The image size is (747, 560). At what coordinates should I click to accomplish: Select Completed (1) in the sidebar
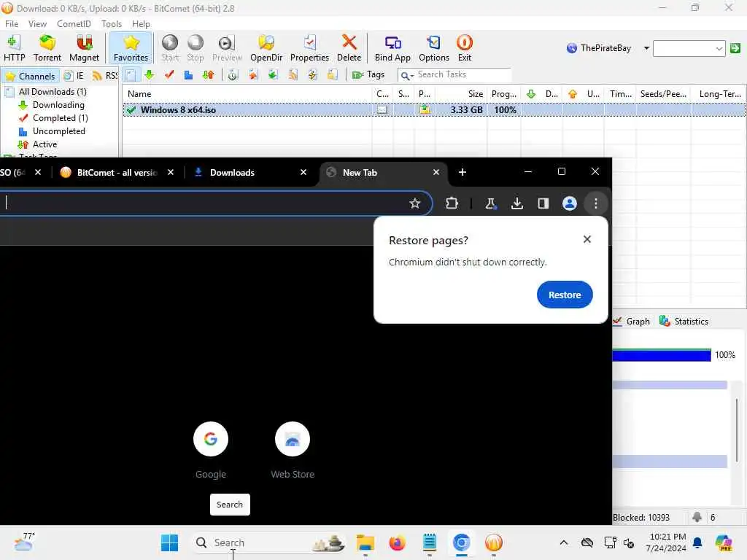pyautogui.click(x=60, y=117)
